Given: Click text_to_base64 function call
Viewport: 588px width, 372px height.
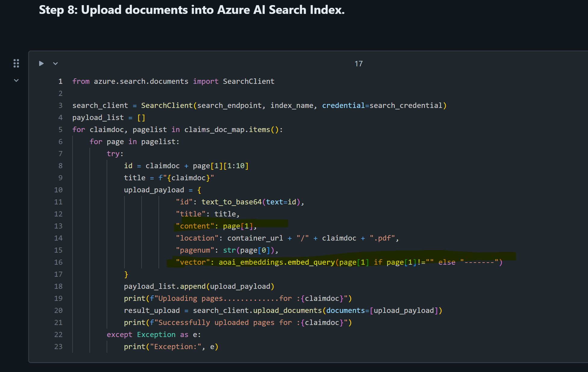Looking at the screenshot, I should point(231,202).
